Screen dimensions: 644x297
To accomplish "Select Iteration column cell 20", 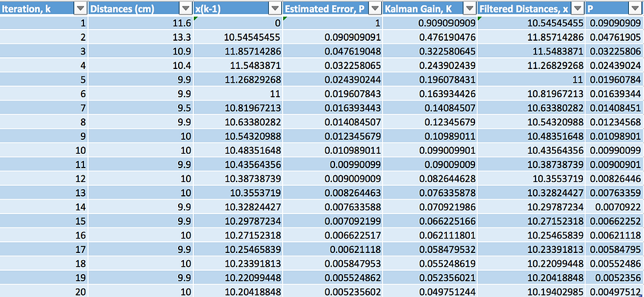I will click(43, 291).
